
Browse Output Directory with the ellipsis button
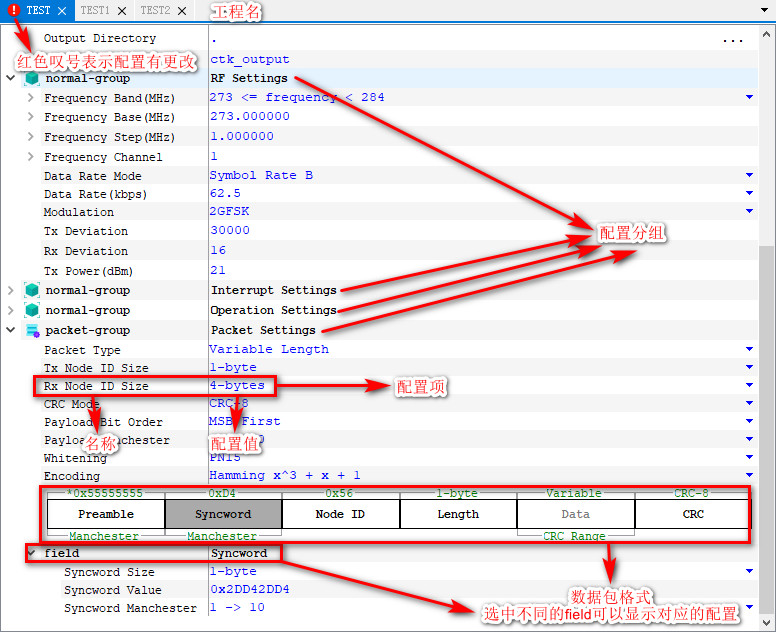pos(733,40)
